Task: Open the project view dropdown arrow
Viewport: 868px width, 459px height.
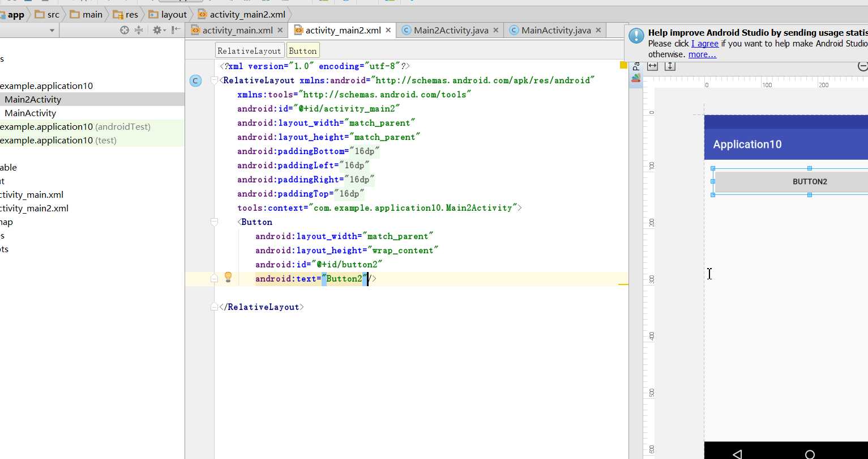Action: pos(52,31)
